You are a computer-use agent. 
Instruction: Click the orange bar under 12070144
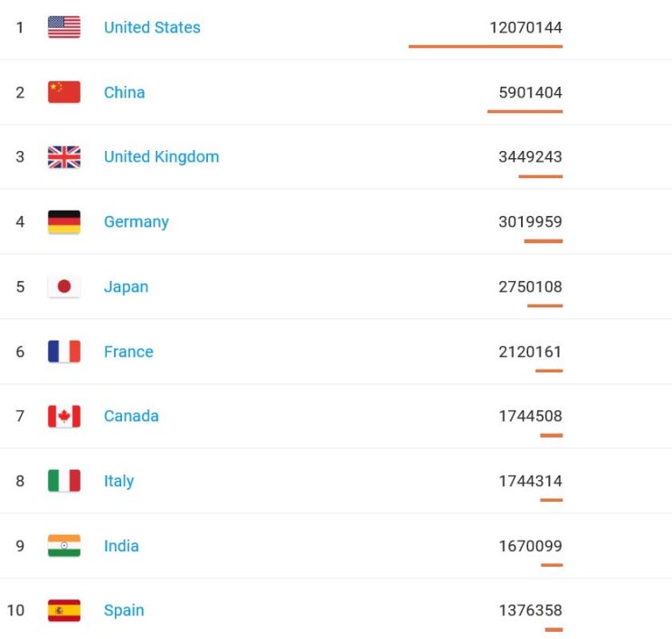486,46
